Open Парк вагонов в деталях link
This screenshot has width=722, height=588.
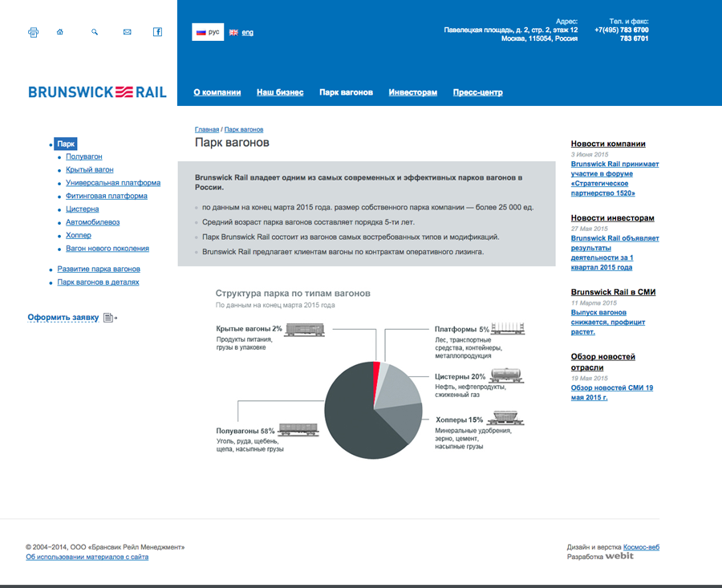[x=98, y=282]
